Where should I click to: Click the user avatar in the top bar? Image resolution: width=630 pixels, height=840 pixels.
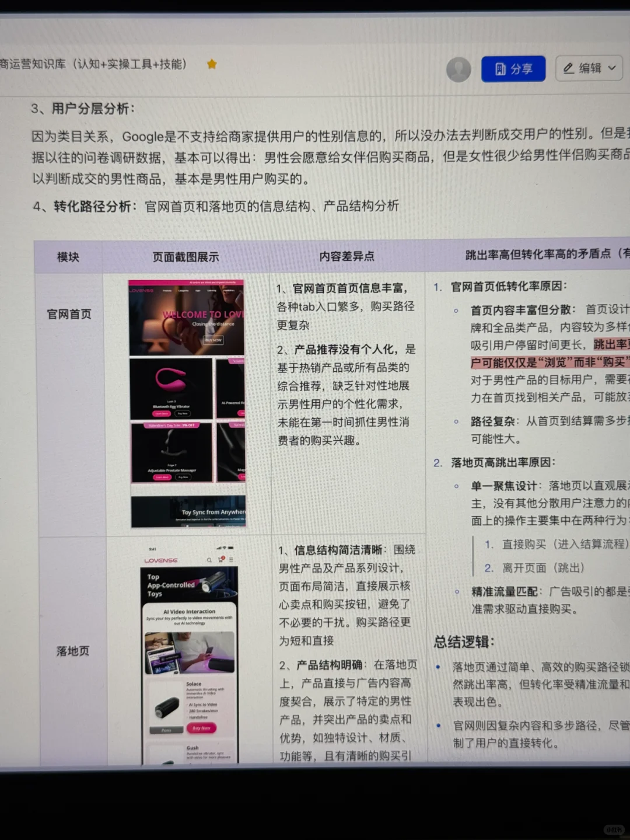pos(459,69)
